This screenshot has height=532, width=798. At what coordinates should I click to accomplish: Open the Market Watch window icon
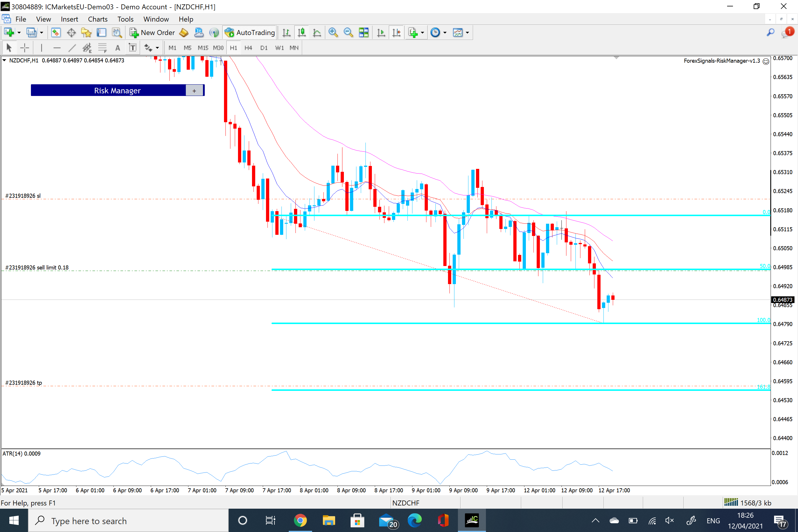click(x=56, y=33)
